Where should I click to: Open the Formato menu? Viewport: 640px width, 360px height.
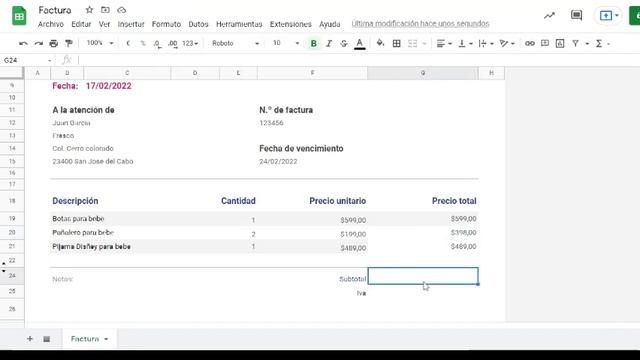(166, 24)
